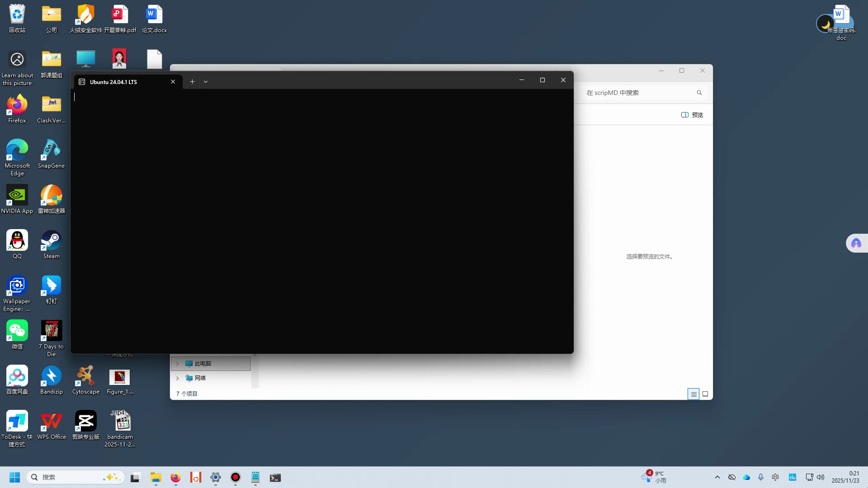Open a new terminal tab with plus button
Screen dimensions: 868x488
(x=192, y=81)
